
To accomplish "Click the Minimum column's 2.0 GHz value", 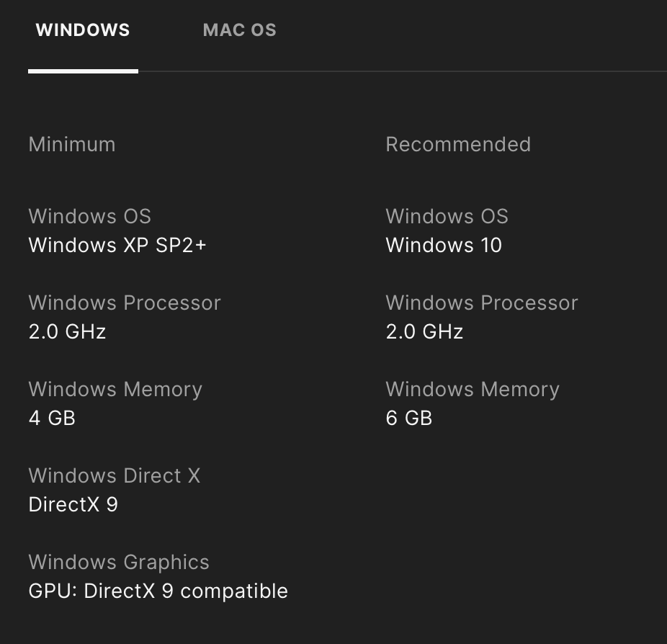I will (67, 331).
